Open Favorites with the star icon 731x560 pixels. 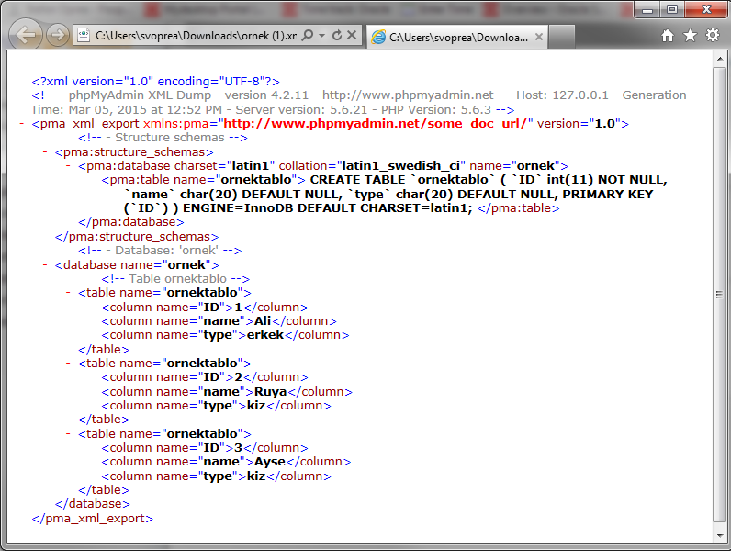(690, 36)
